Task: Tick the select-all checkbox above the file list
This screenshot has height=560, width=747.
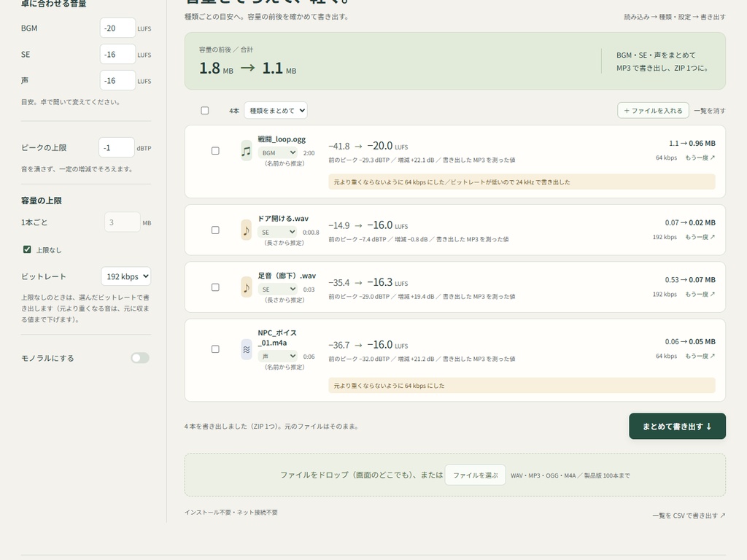Action: coord(205,111)
